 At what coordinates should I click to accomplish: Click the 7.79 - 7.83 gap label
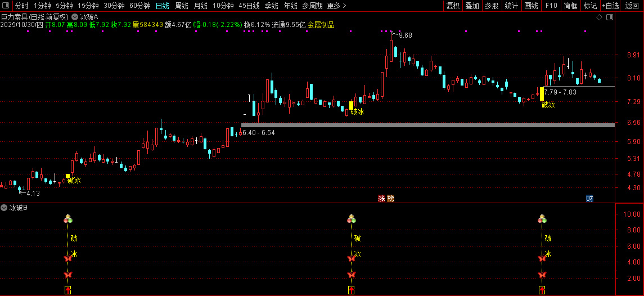click(560, 92)
